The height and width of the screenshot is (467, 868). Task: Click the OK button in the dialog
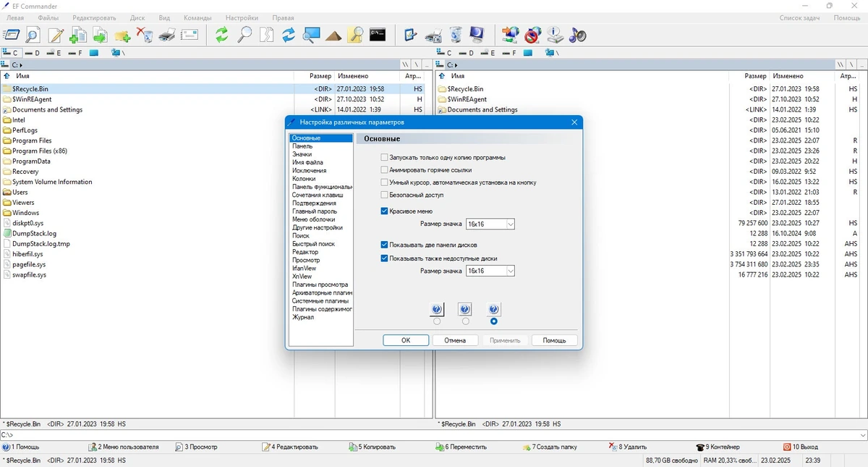pyautogui.click(x=406, y=340)
